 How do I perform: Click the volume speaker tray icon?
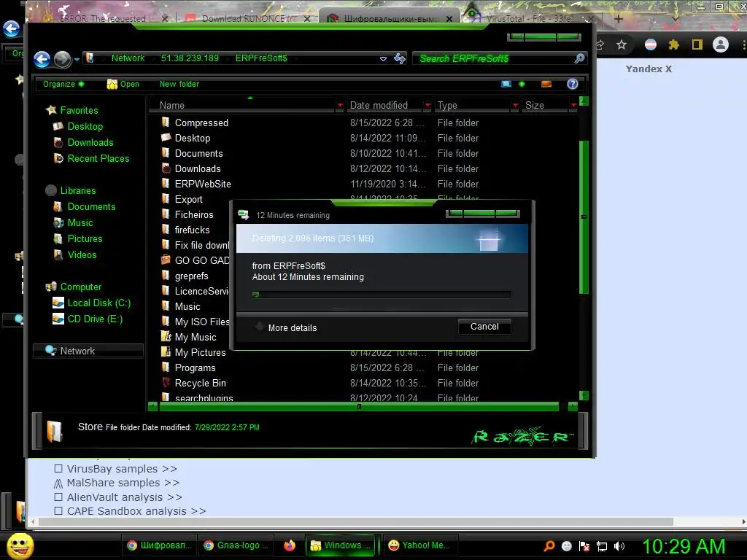pos(619,546)
